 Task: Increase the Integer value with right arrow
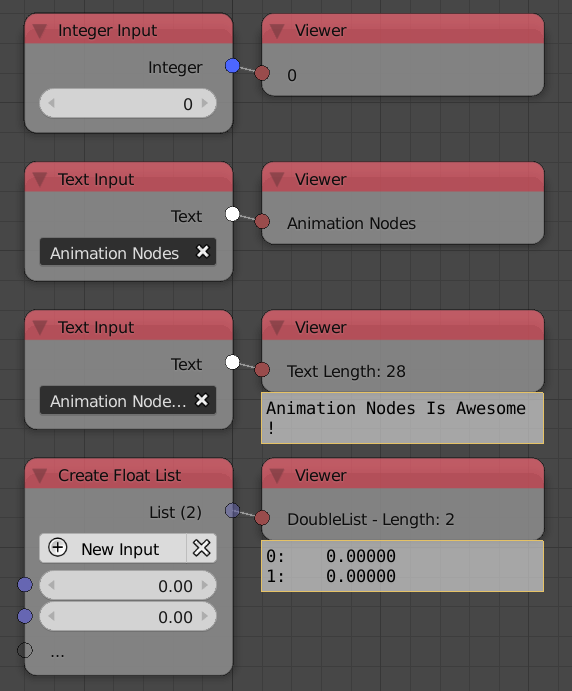pos(204,103)
